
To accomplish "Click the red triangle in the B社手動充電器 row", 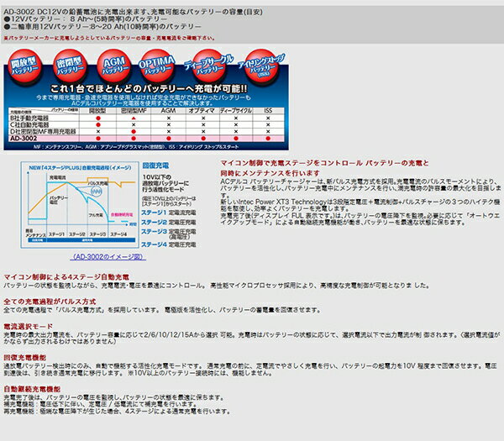I will (x=134, y=121).
